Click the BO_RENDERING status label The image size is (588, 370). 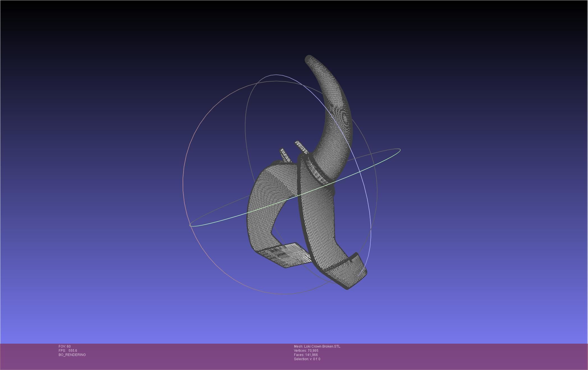coord(72,355)
